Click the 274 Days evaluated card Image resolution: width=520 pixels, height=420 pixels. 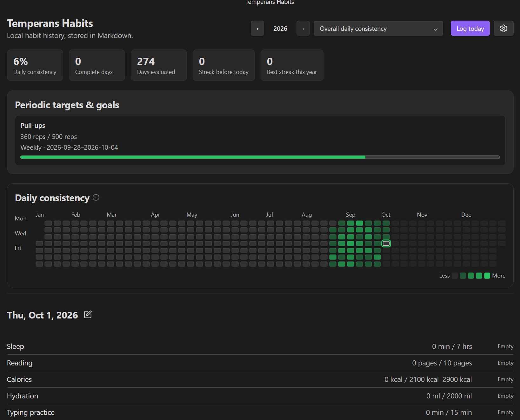point(159,65)
